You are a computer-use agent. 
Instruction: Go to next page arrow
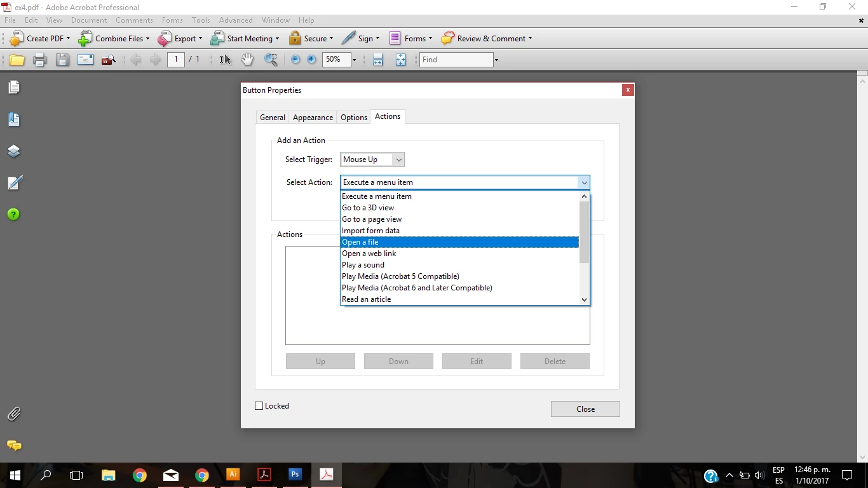155,60
